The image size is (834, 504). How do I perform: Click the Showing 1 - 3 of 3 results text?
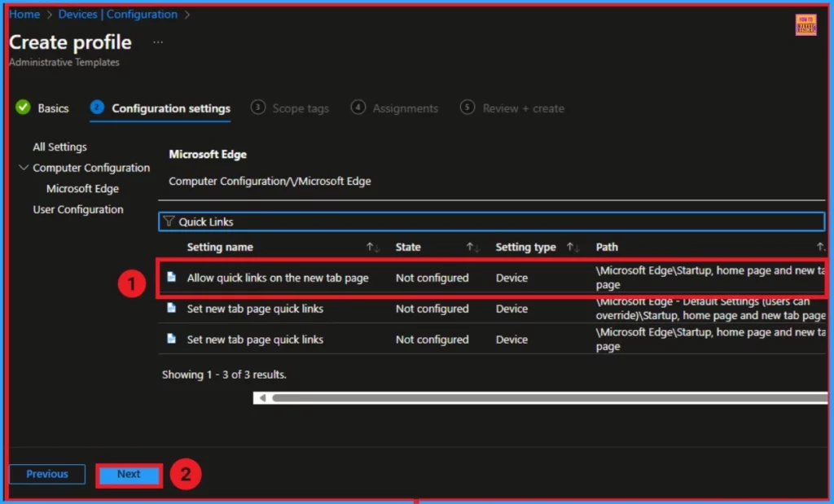(224, 375)
